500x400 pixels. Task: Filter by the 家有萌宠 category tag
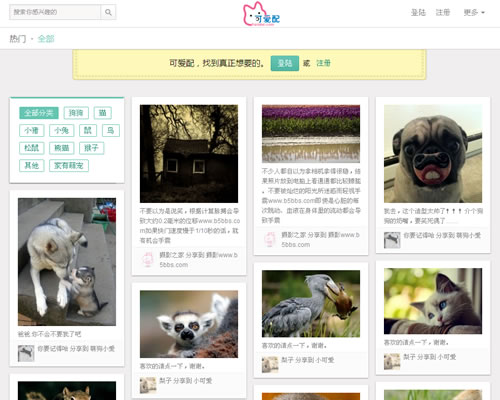click(69, 166)
